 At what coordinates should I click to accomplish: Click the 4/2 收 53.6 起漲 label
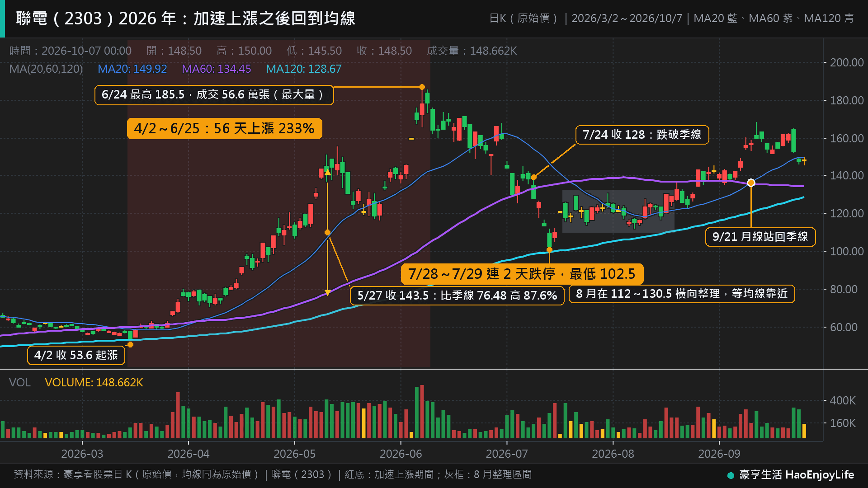(x=76, y=355)
